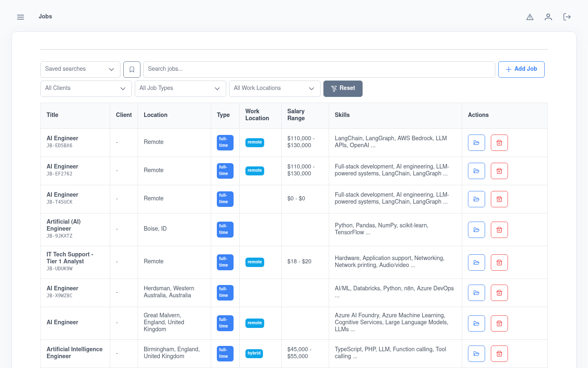Screen dimensions: 588x368
Task: Open the hamburger navigation menu
Action: point(20,17)
